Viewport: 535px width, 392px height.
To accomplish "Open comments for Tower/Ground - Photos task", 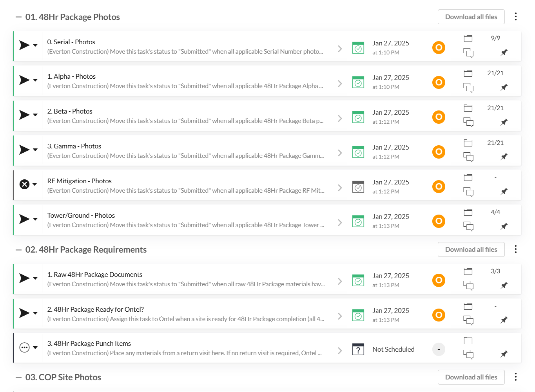I will pyautogui.click(x=468, y=226).
